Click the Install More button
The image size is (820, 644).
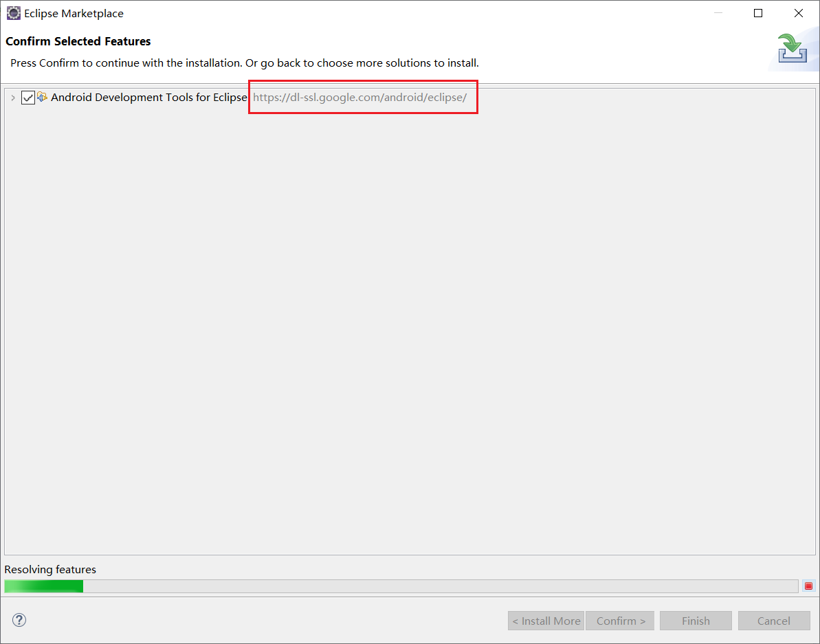pyautogui.click(x=546, y=621)
